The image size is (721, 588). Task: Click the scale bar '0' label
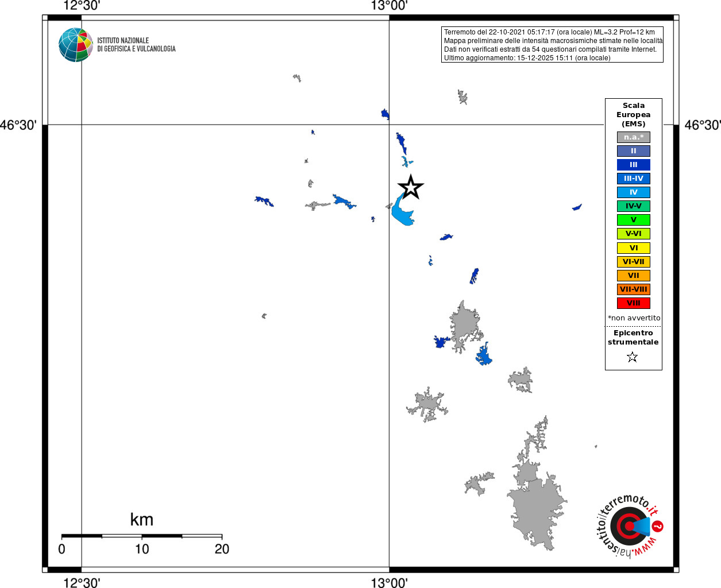click(62, 549)
